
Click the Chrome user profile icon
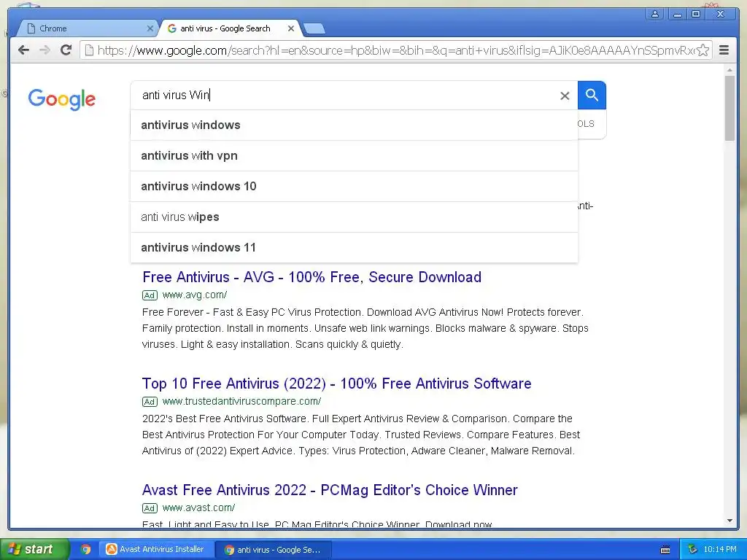click(655, 14)
